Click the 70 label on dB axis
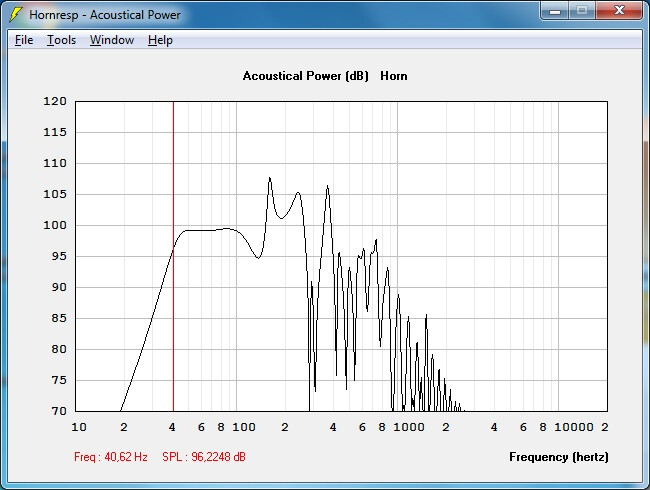The image size is (650, 490). click(x=59, y=411)
